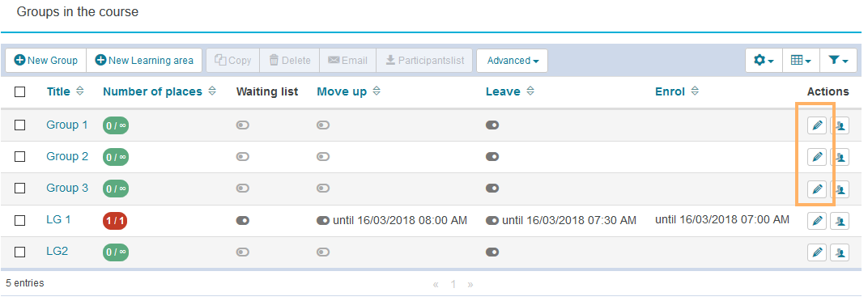Click New Learning area button
The width and height of the screenshot is (868, 301).
click(144, 61)
